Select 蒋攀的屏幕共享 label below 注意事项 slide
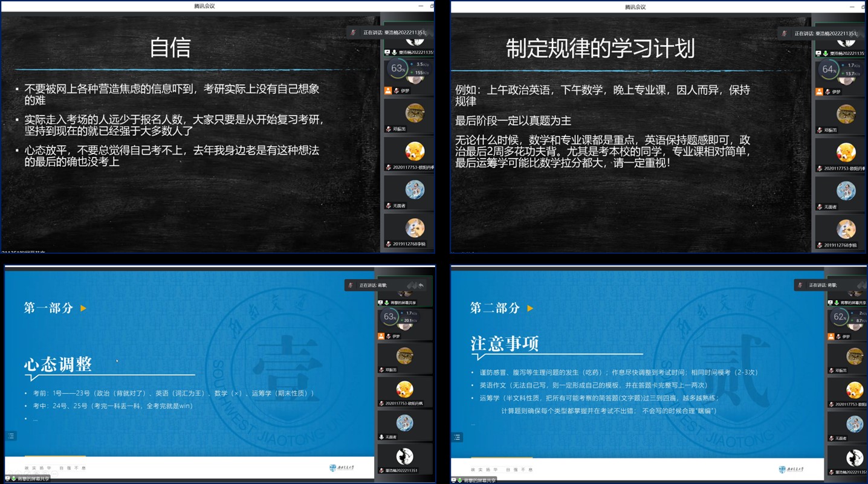The image size is (868, 484). [x=476, y=480]
